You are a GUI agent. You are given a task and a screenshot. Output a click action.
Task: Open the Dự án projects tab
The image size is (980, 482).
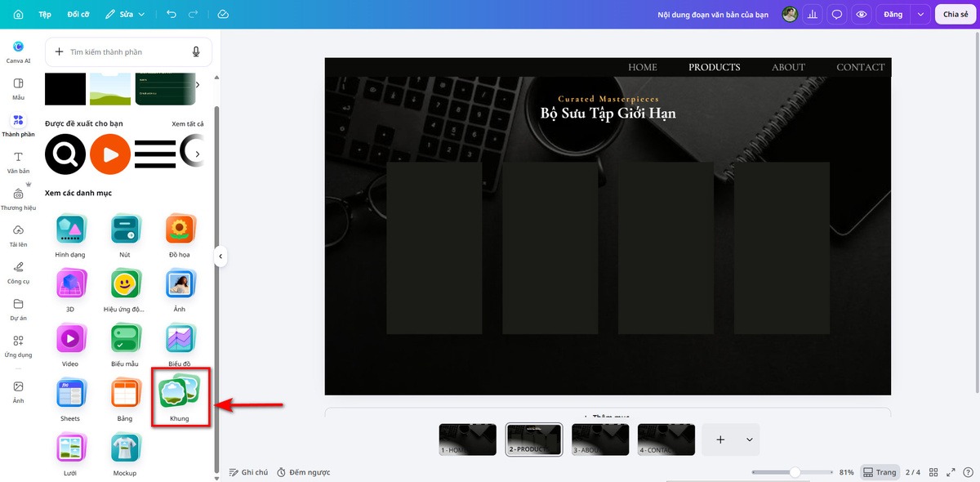click(x=18, y=308)
